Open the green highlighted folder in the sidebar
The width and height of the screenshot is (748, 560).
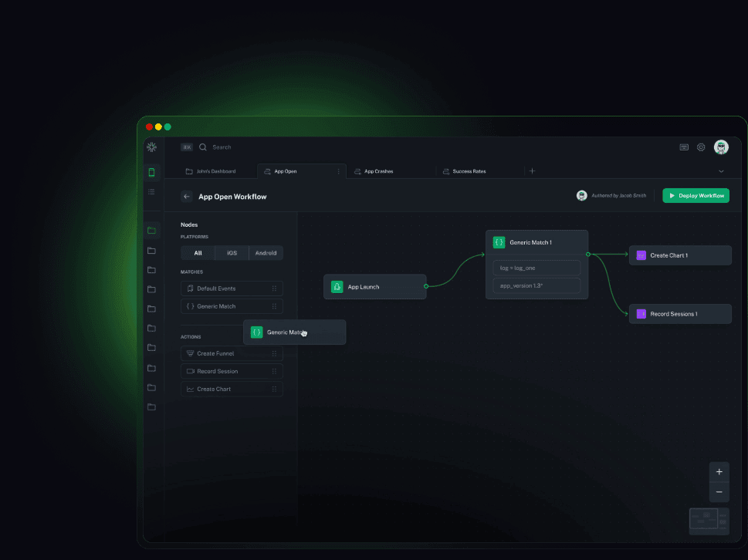point(152,231)
